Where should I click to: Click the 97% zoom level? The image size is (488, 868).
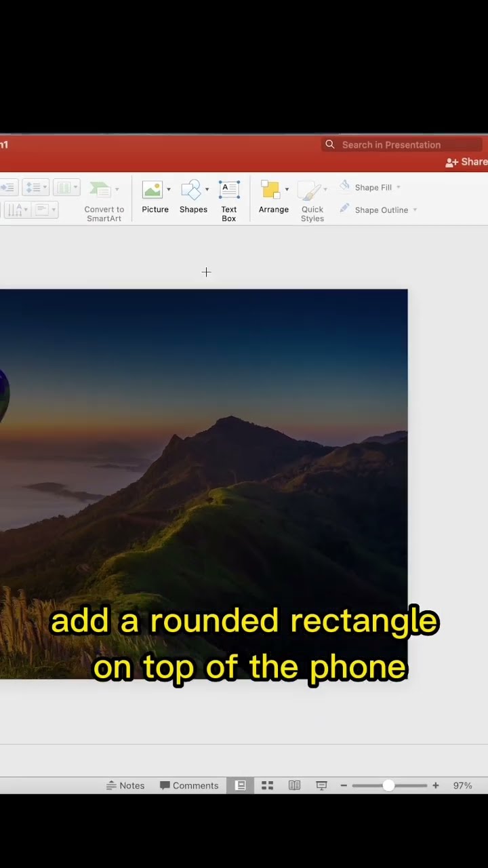(x=463, y=785)
